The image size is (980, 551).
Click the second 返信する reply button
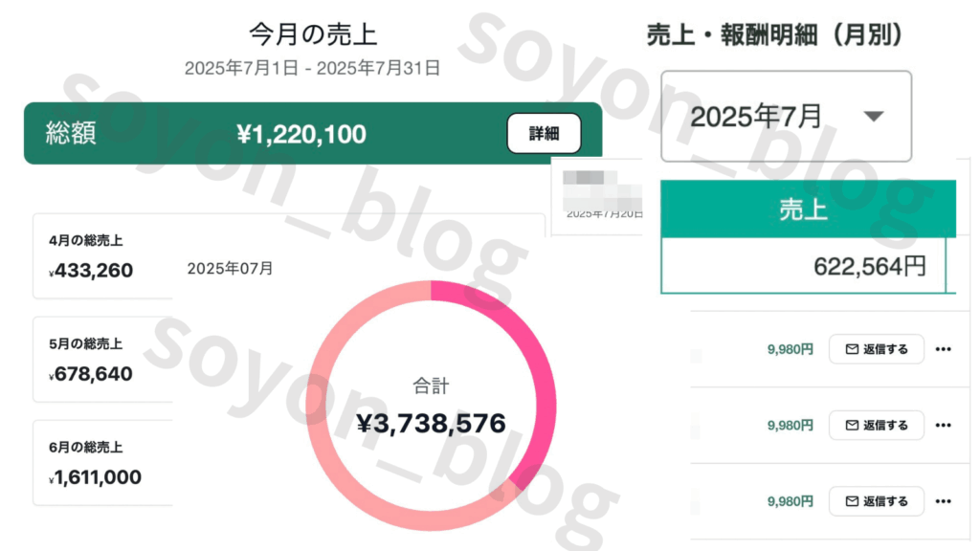point(877,426)
